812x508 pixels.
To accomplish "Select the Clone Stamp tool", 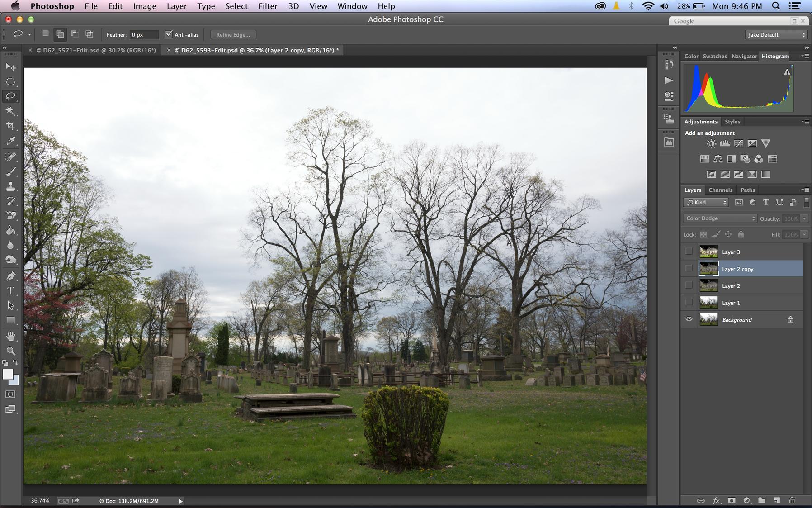I will point(10,186).
